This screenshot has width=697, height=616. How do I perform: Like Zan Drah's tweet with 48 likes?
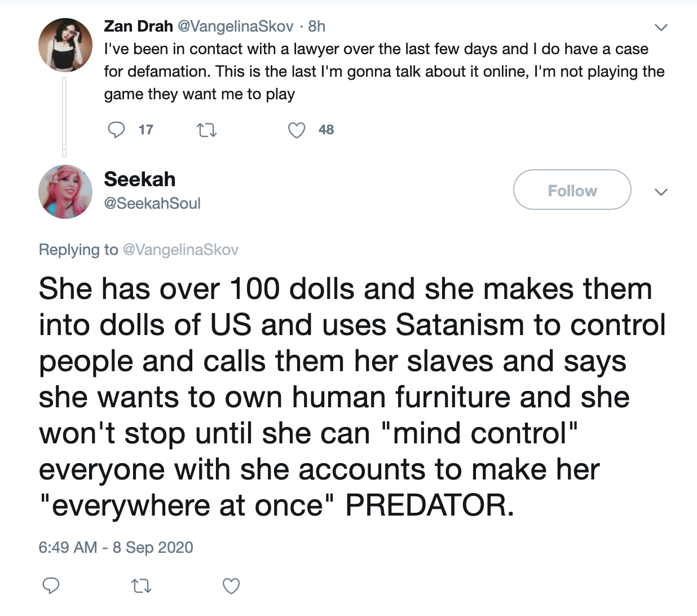[297, 130]
